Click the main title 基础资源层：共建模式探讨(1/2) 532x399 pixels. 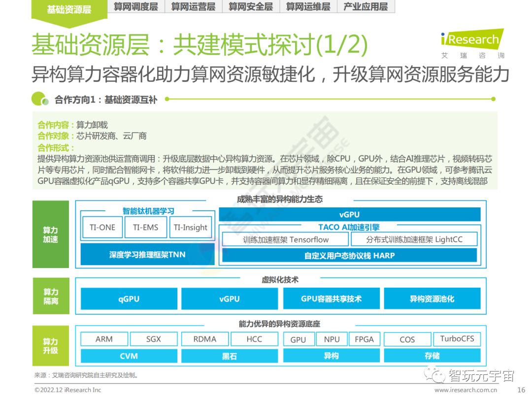tap(199, 44)
